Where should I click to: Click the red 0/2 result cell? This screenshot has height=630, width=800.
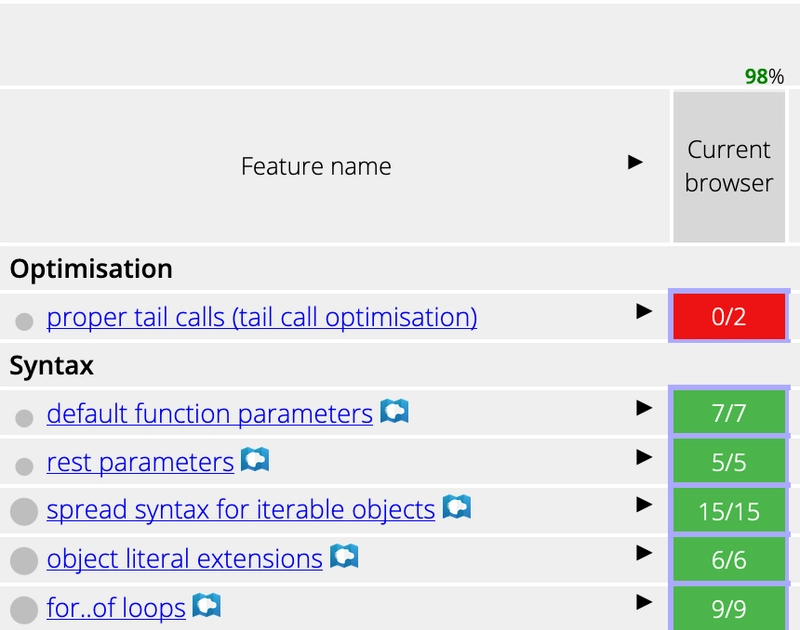pos(729,317)
